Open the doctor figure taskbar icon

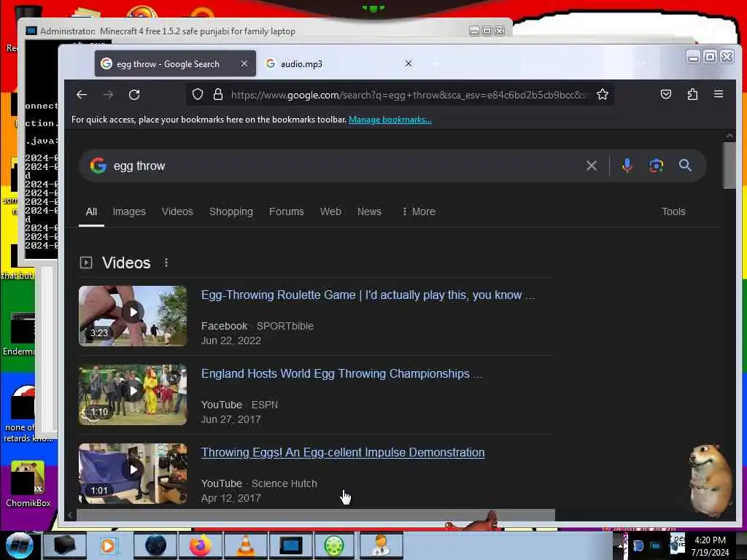pos(381,545)
